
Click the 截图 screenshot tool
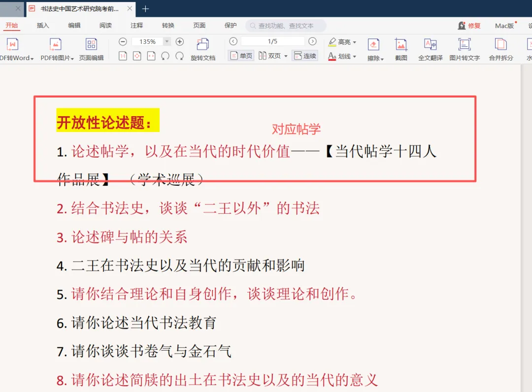tap(401, 50)
